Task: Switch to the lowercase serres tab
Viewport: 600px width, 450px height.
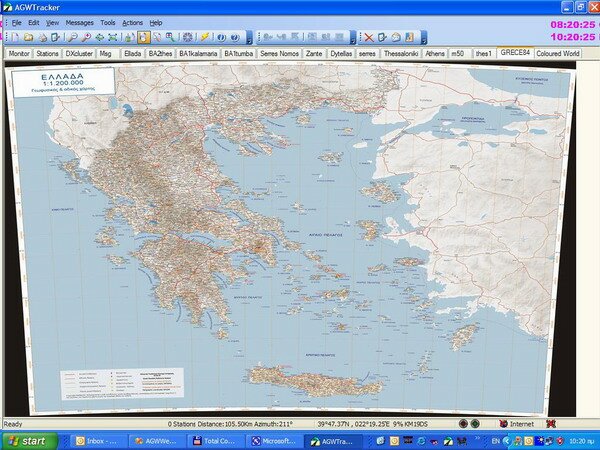Action: point(367,54)
